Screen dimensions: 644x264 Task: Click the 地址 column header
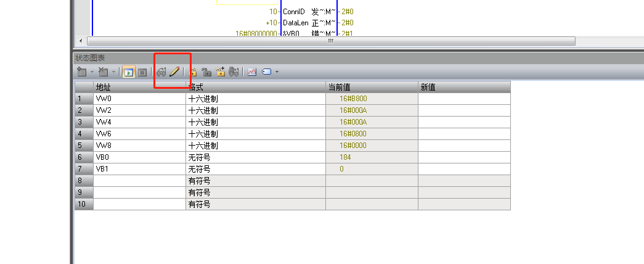pos(139,87)
